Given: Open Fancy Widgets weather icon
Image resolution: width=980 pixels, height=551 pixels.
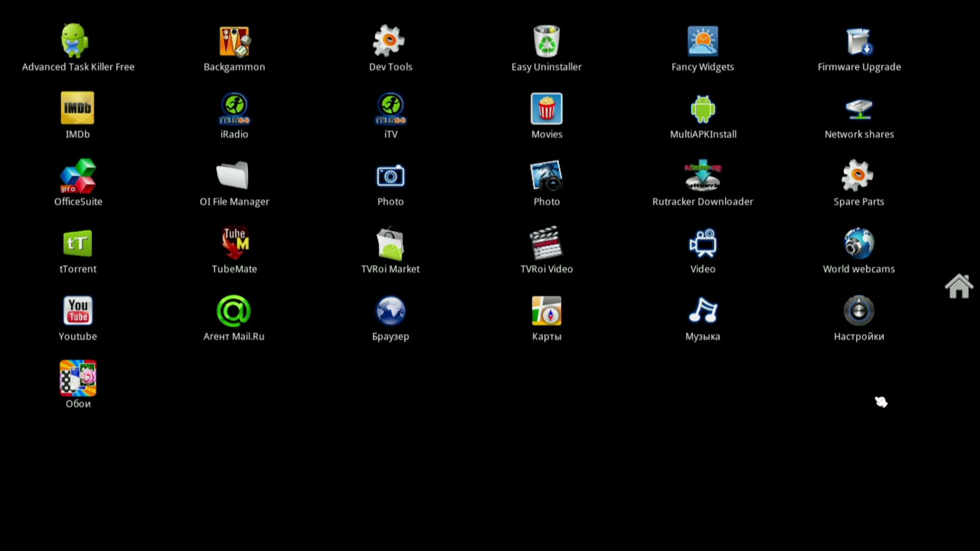Looking at the screenshot, I should 702,41.
